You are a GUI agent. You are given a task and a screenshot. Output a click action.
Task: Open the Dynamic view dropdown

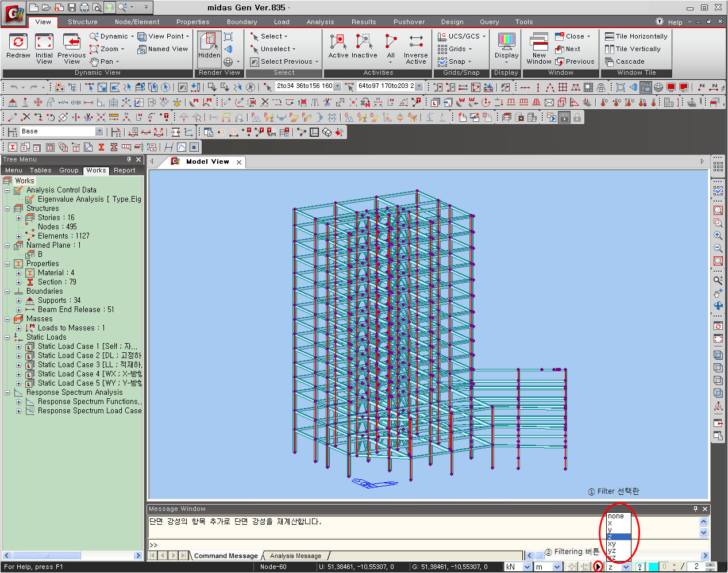[x=112, y=36]
